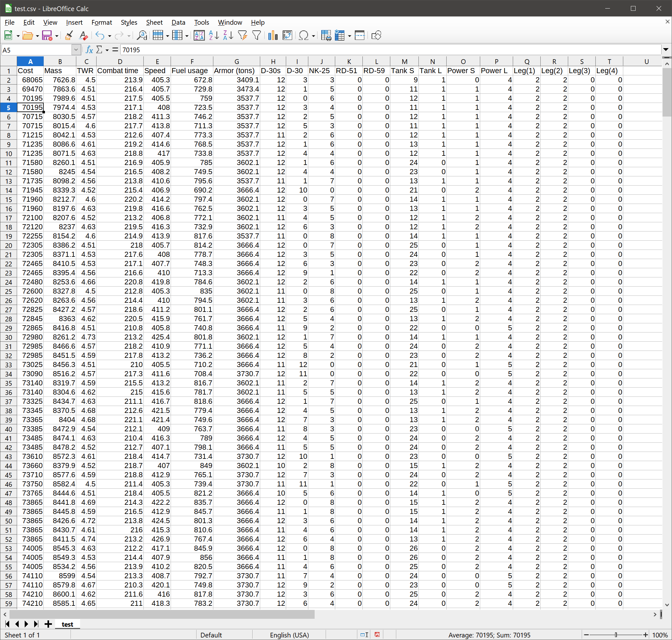The image size is (672, 640).
Task: Expand the Save dropdown arrow
Action: [57, 36]
